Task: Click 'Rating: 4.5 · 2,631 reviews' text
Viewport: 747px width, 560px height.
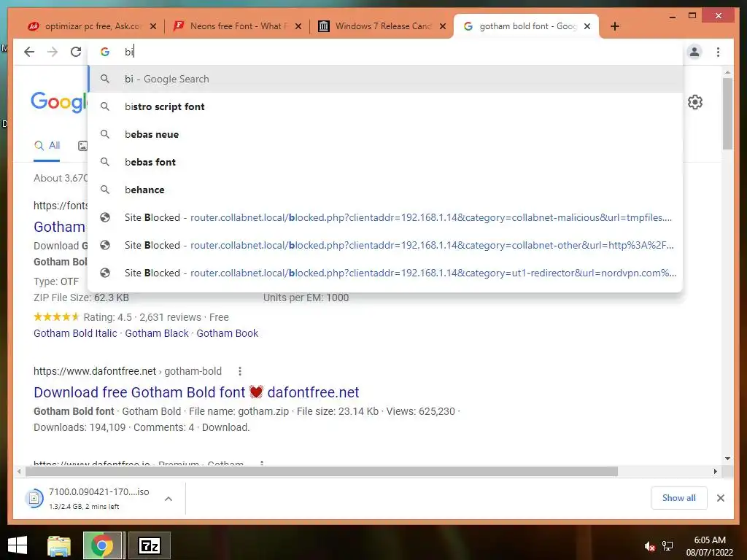Action: [x=142, y=317]
